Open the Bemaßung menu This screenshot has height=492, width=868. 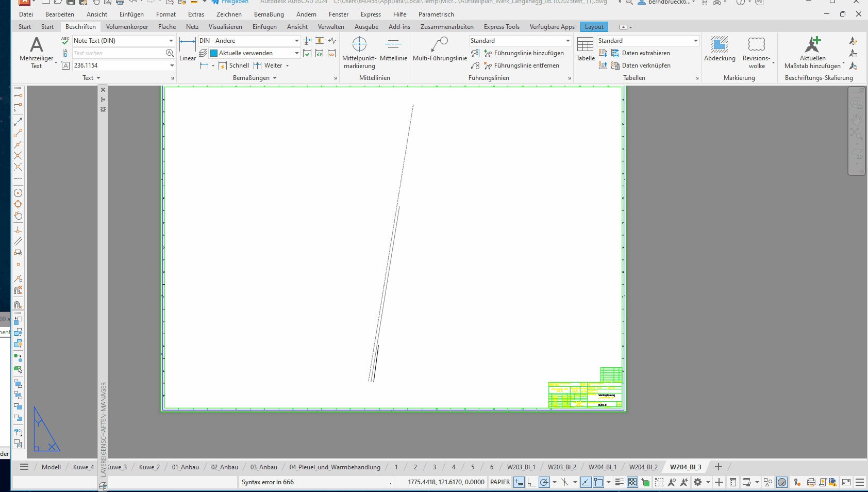click(x=269, y=14)
